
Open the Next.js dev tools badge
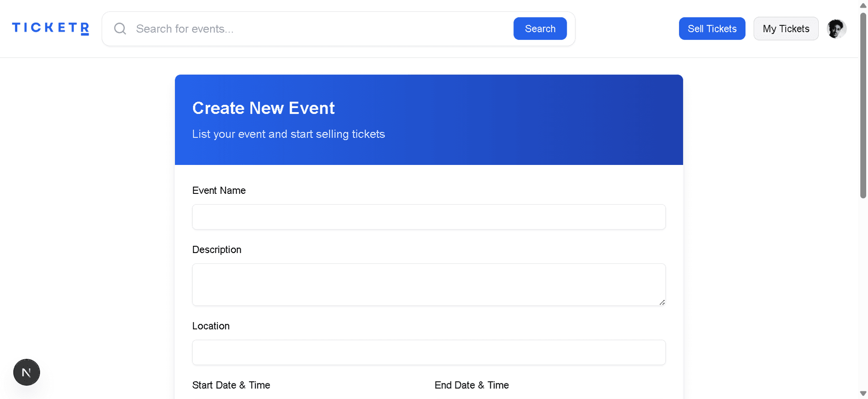pos(27,372)
